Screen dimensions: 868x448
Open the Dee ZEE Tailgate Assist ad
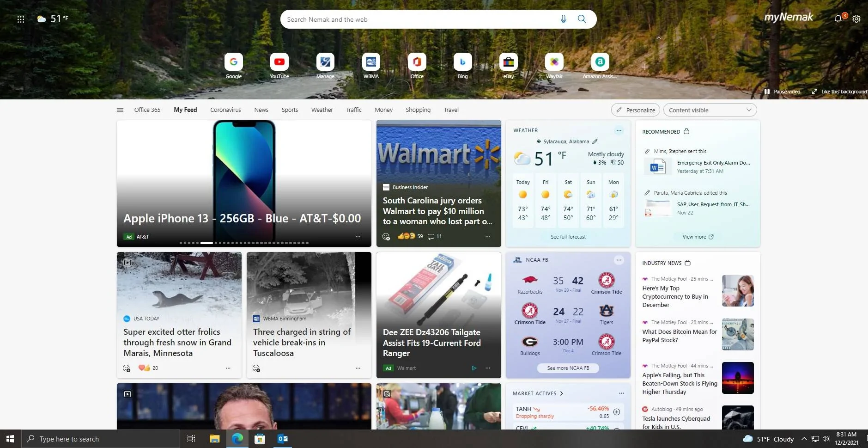(439, 315)
